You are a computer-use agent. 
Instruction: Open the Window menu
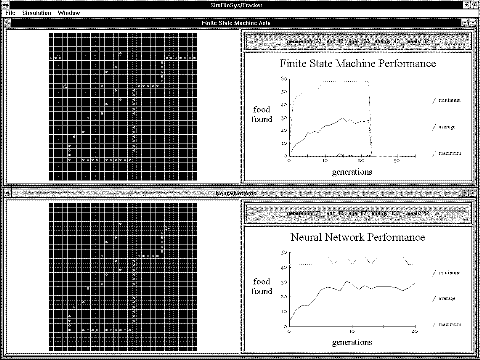(69, 13)
